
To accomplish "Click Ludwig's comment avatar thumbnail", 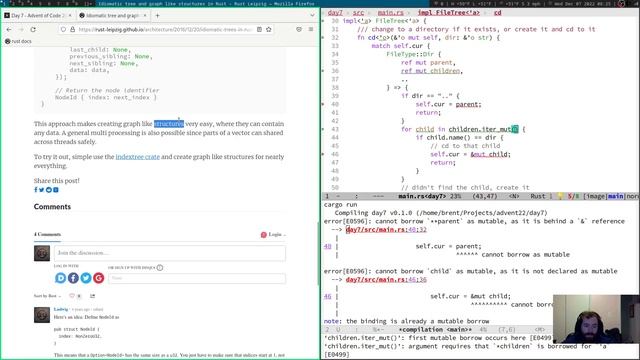I will (x=42, y=315).
